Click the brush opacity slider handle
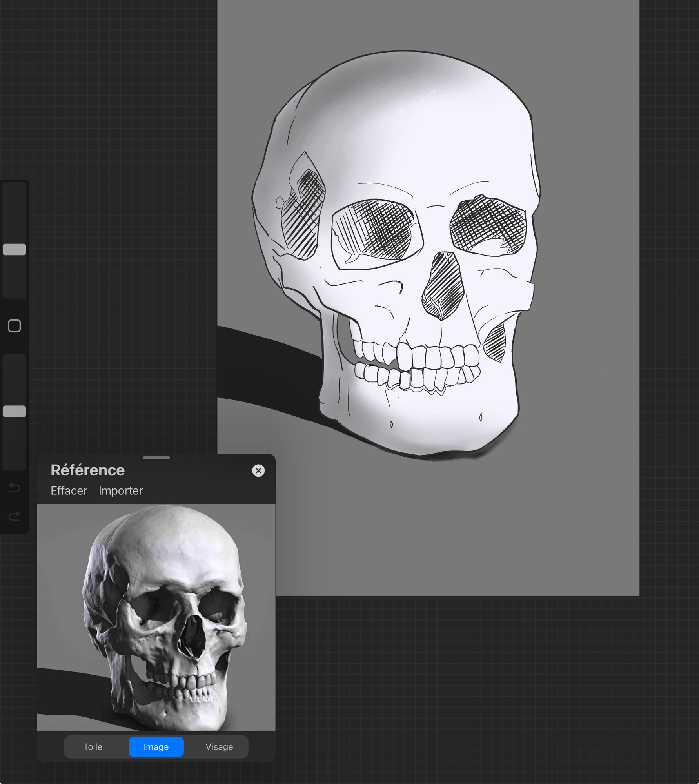 pyautogui.click(x=15, y=411)
